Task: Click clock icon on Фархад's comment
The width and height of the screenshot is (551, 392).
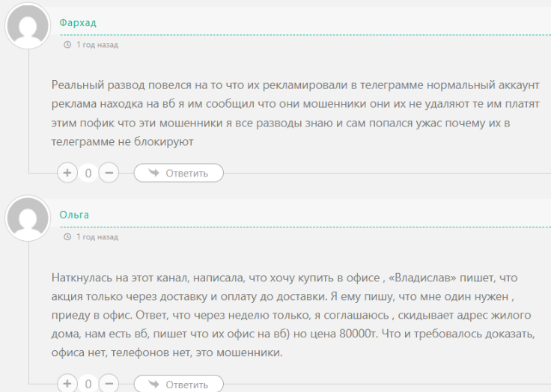Action: [x=67, y=45]
